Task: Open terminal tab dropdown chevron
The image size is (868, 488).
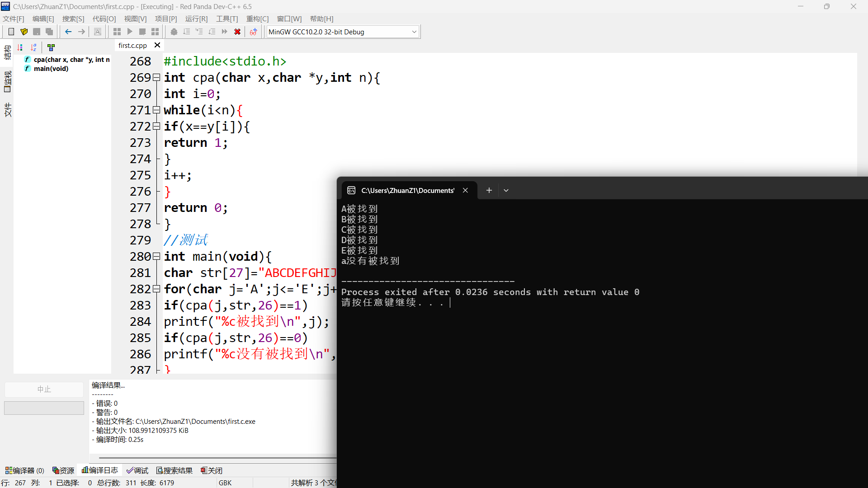Action: pyautogui.click(x=506, y=190)
